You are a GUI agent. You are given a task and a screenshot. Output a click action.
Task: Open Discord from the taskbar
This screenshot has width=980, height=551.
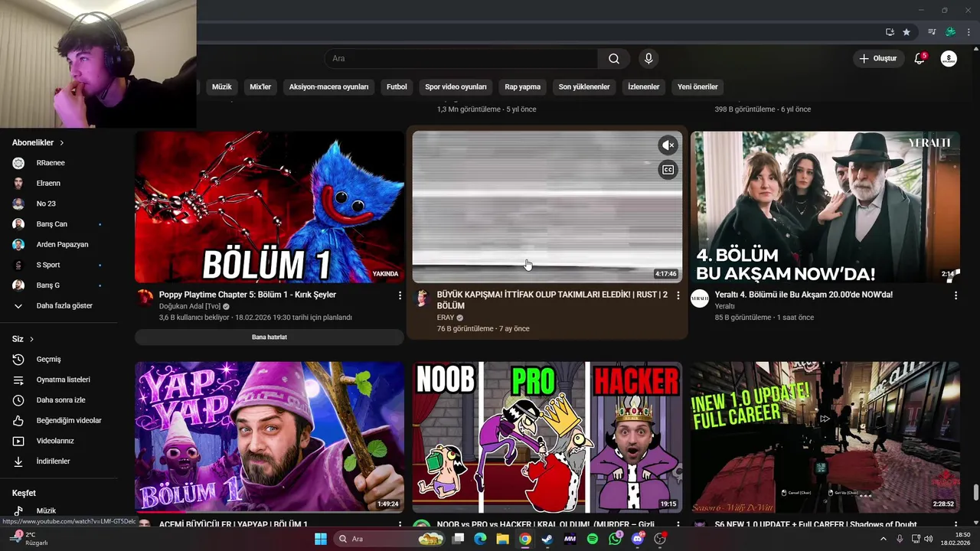pyautogui.click(x=638, y=539)
